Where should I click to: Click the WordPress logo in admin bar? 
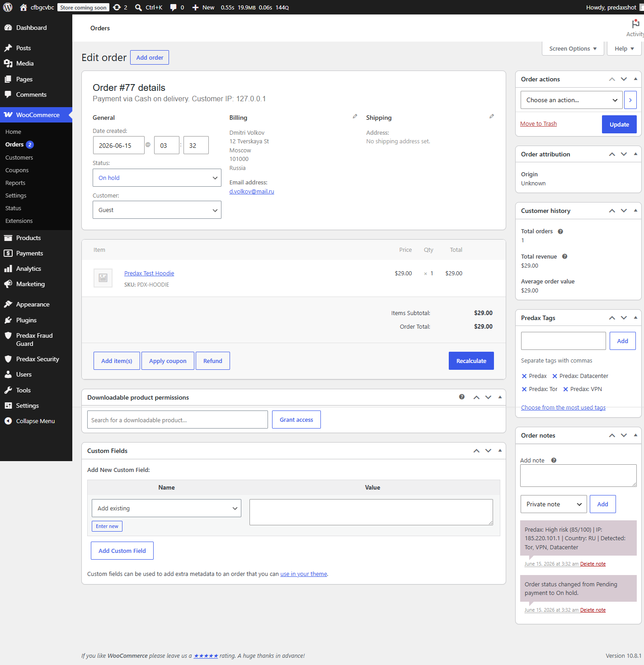pos(8,7)
